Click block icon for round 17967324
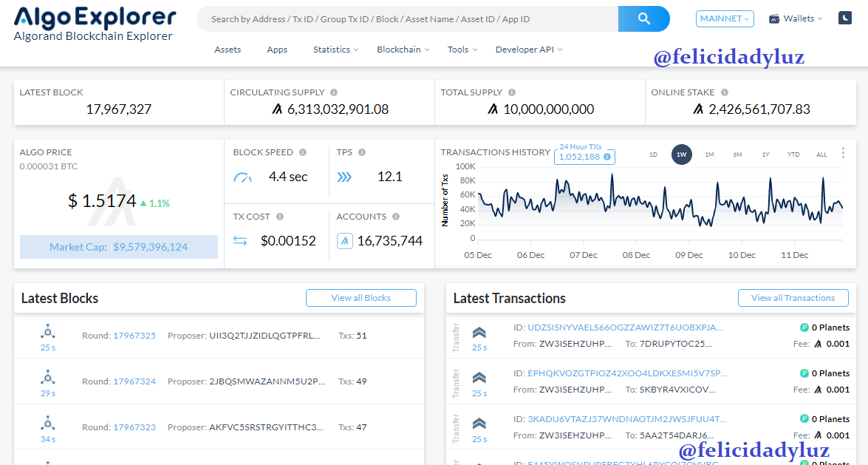 pos(47,378)
